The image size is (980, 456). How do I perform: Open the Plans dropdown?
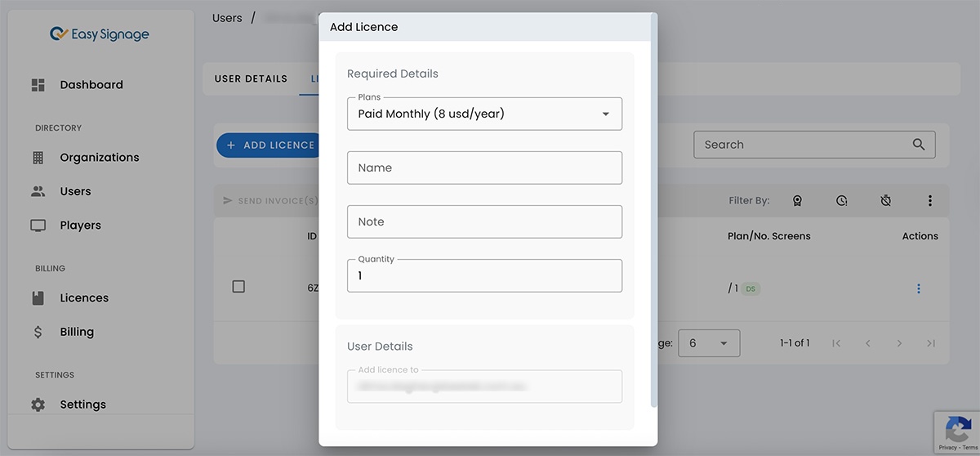pos(484,114)
